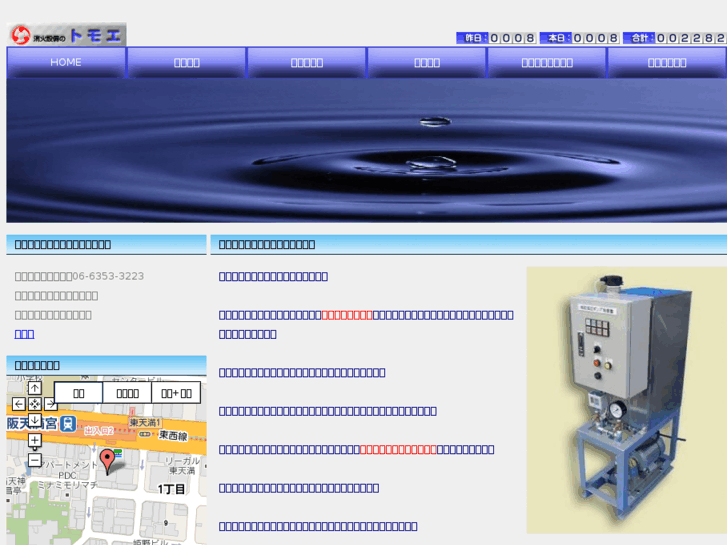Click the 出入口2 exit label on map

pyautogui.click(x=99, y=430)
